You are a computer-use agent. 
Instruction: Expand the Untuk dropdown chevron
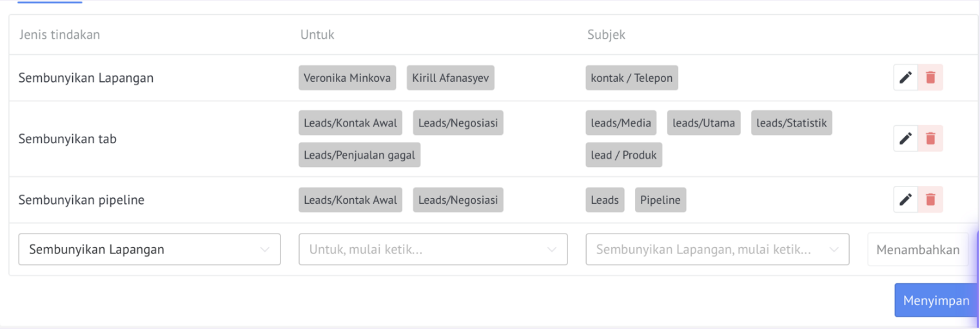(x=551, y=250)
